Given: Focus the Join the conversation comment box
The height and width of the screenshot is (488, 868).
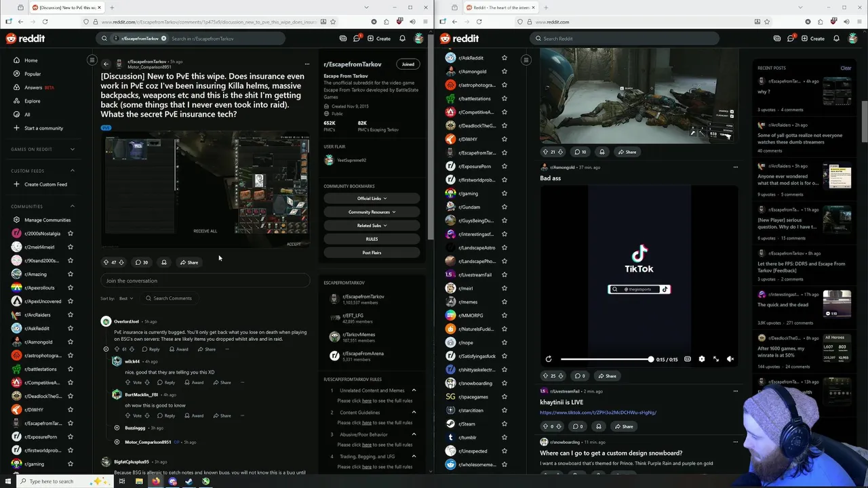Looking at the screenshot, I should (x=205, y=281).
